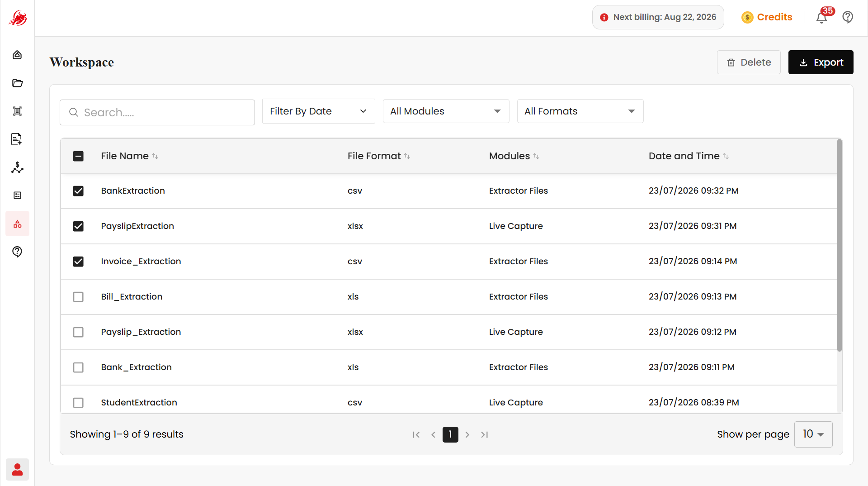868x486 pixels.
Task: Check the Payslip_Extraction row checkbox
Action: pos(78,332)
